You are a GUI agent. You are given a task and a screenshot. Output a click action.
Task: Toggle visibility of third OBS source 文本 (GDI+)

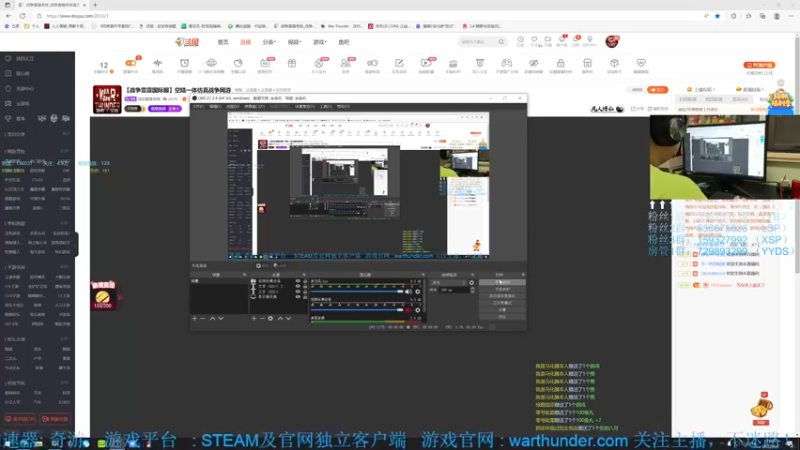tap(297, 291)
